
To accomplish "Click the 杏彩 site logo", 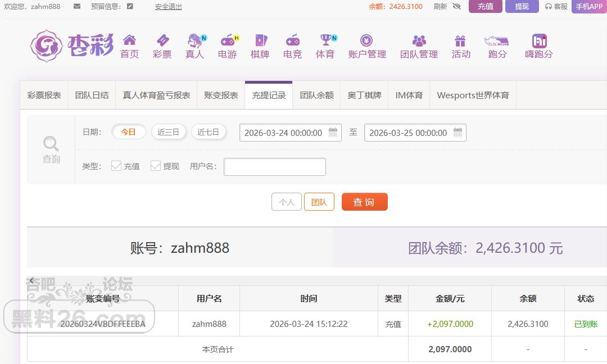I will click(72, 46).
